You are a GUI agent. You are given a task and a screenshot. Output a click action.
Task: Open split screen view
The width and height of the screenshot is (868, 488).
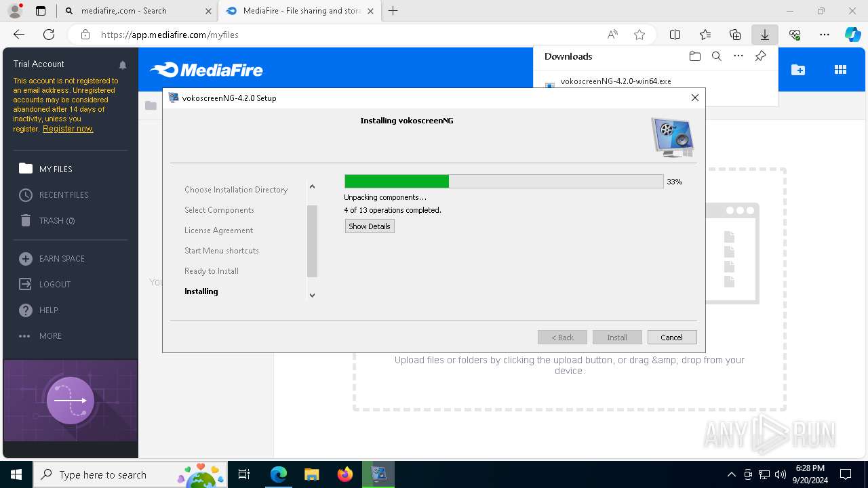675,35
